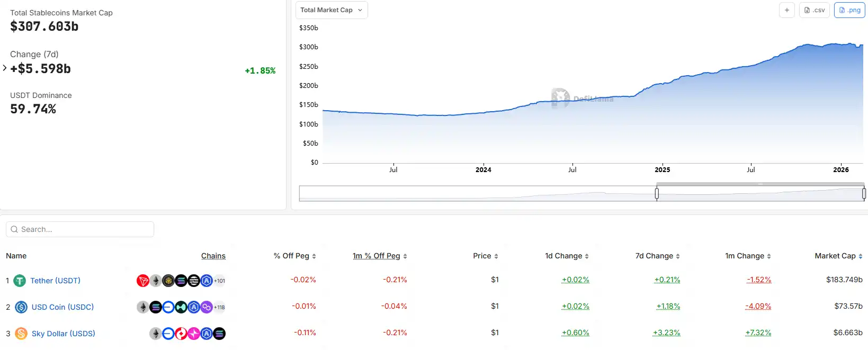Click the Arbitrum chain icon for USDS
Image resolution: width=868 pixels, height=350 pixels.
tap(206, 334)
